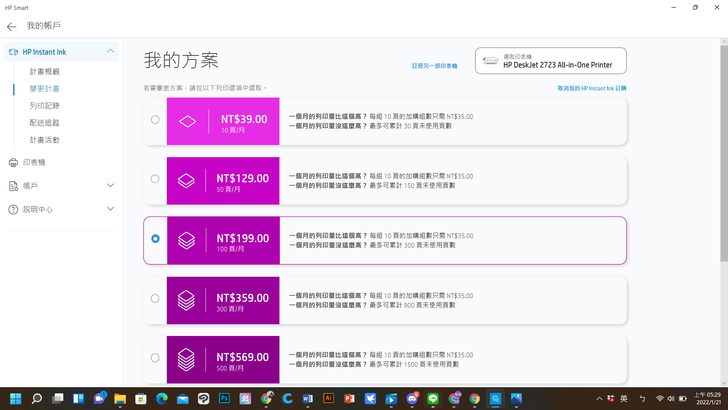
Task: Click the 英 input method indicator
Action: pos(624,398)
